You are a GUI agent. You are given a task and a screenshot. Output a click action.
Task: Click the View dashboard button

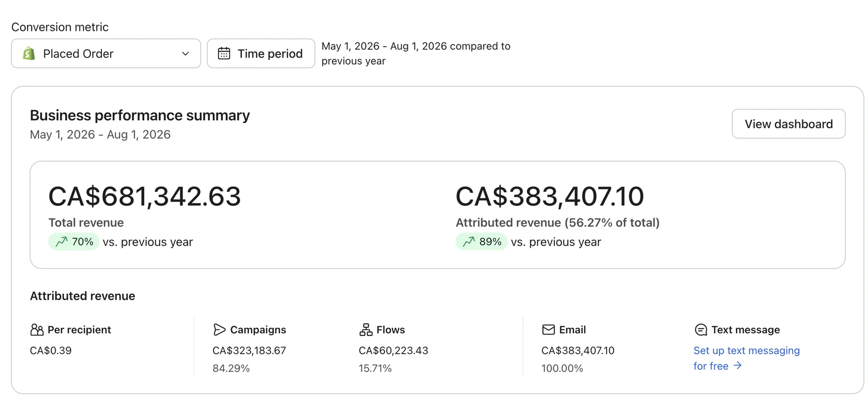(788, 124)
